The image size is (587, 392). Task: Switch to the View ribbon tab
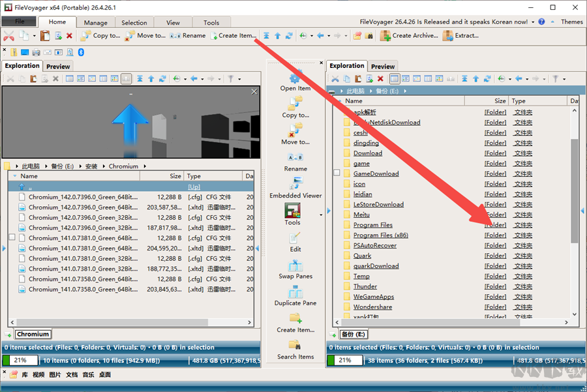tap(173, 22)
